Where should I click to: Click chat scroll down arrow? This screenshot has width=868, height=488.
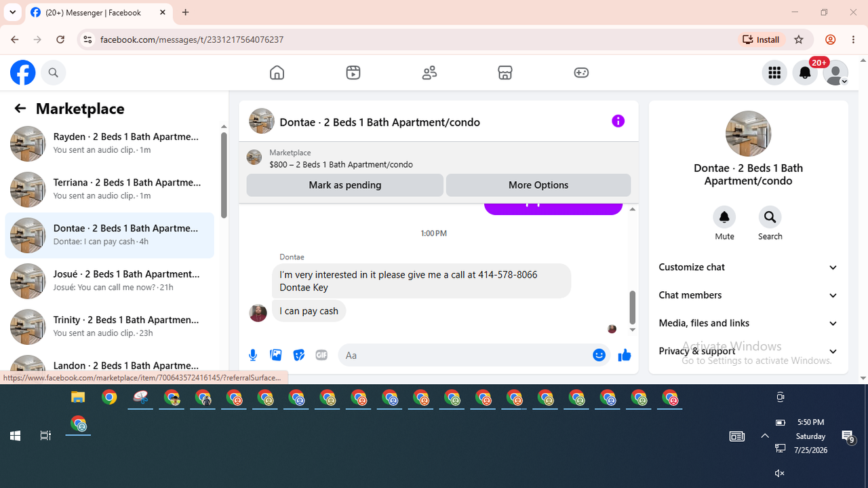(633, 330)
